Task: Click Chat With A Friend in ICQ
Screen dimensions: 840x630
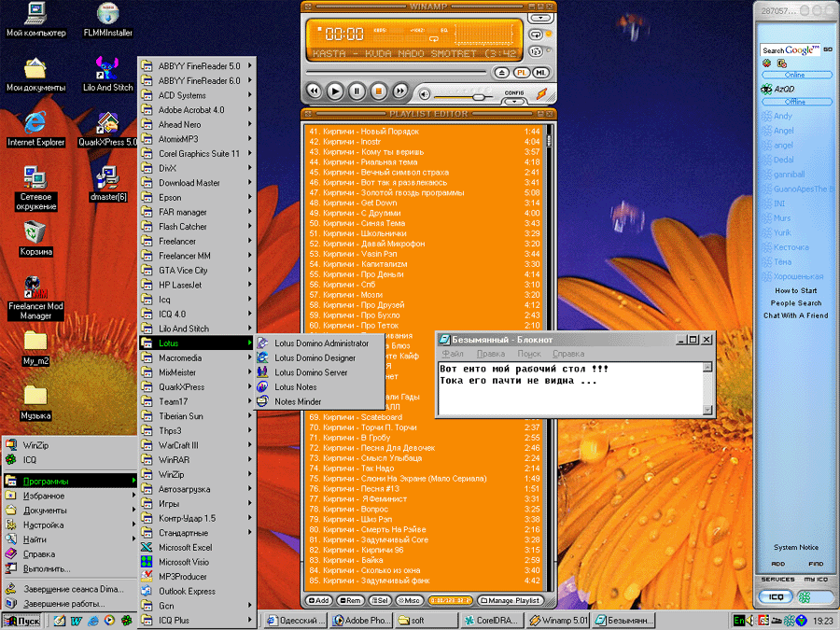Action: pyautogui.click(x=795, y=315)
